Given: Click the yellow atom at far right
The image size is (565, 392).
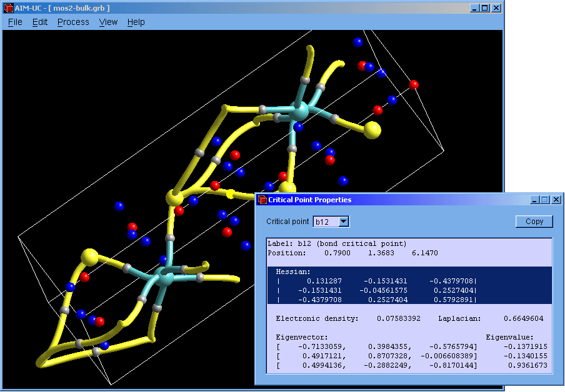Looking at the screenshot, I should 372,130.
